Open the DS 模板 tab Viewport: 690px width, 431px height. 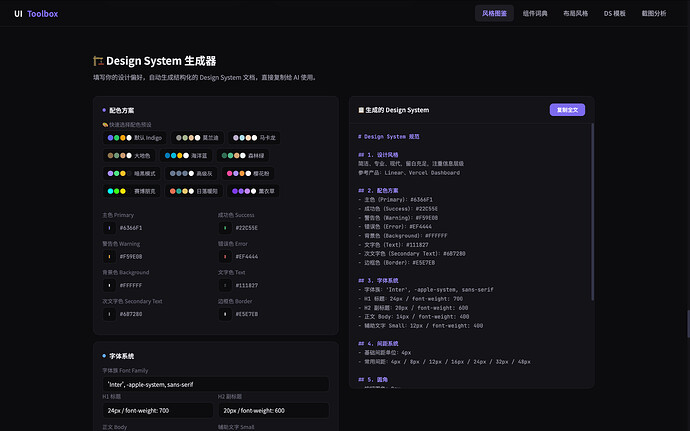tap(614, 13)
